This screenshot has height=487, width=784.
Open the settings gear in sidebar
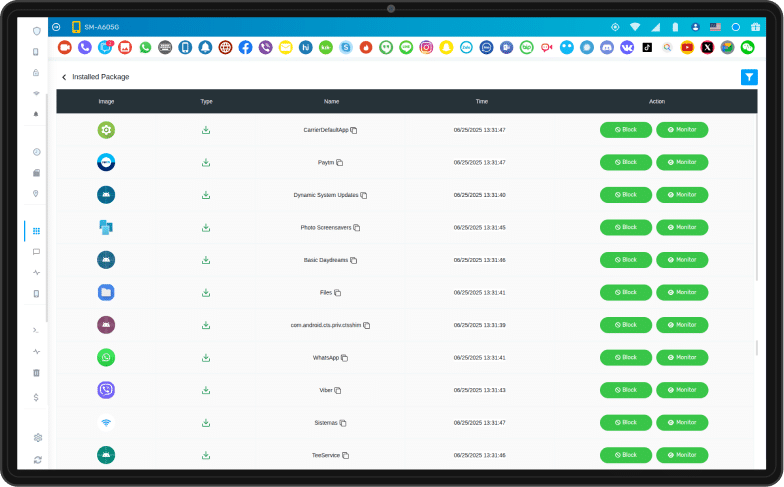tap(38, 438)
